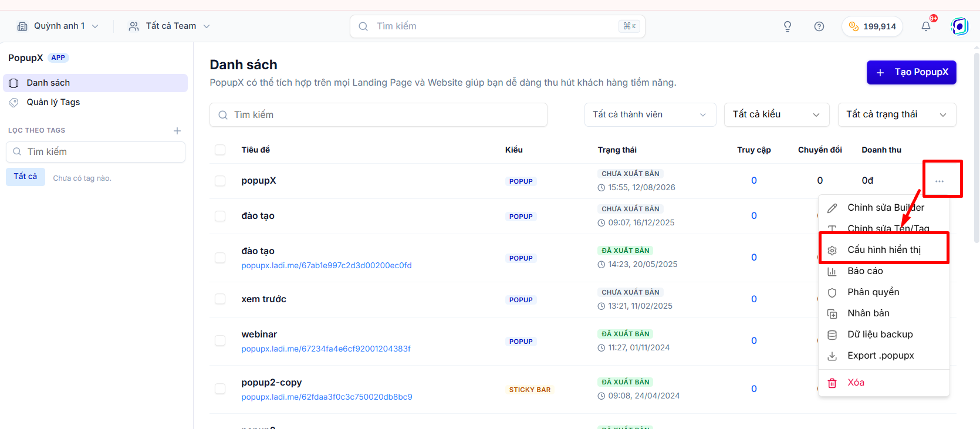Viewport: 980px width, 429px height.
Task: Click the page vertical scrollbar
Action: coord(976,147)
